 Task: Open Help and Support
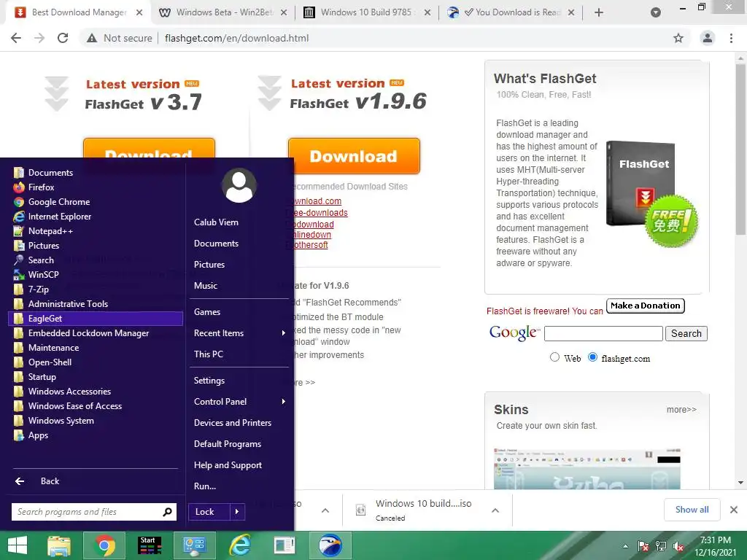(228, 465)
